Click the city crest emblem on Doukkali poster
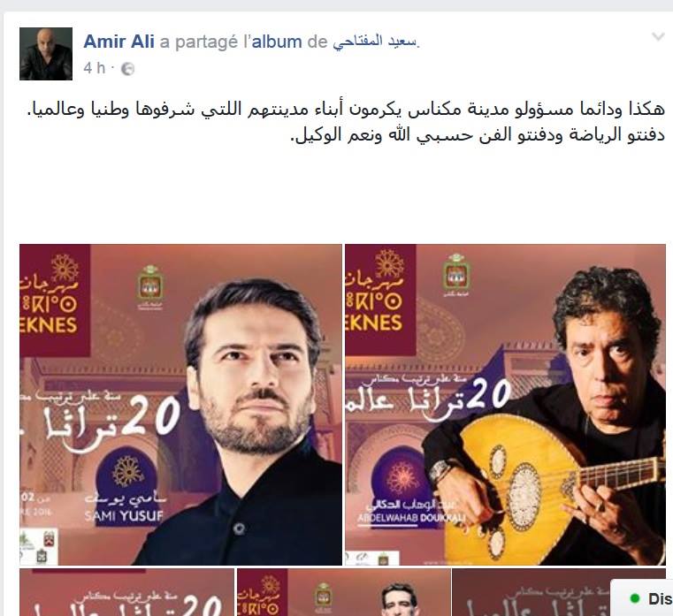This screenshot has width=673, height=616. [x=455, y=276]
